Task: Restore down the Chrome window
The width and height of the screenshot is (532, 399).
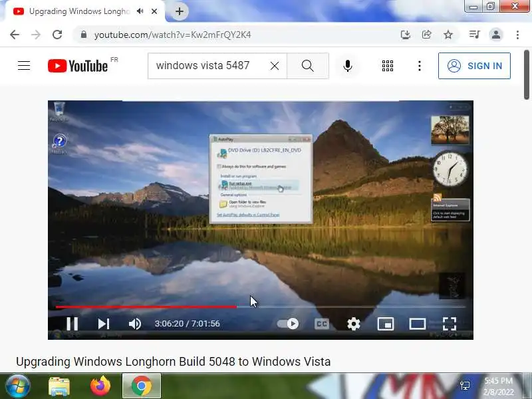Action: pyautogui.click(x=491, y=6)
